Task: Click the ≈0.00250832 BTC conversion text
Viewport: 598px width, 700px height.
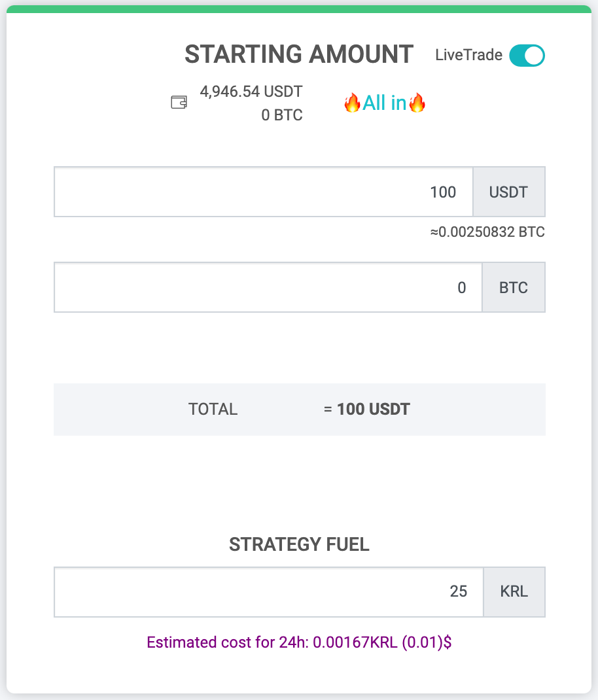Action: (x=487, y=232)
